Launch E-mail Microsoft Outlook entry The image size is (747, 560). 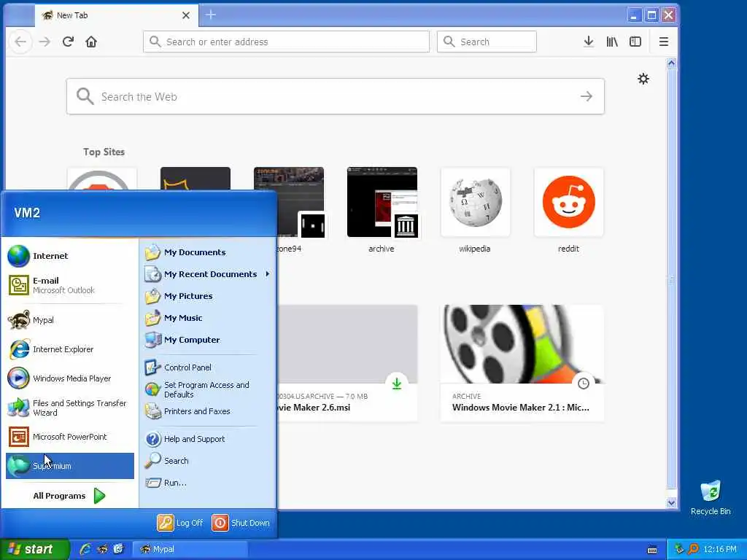click(x=70, y=285)
